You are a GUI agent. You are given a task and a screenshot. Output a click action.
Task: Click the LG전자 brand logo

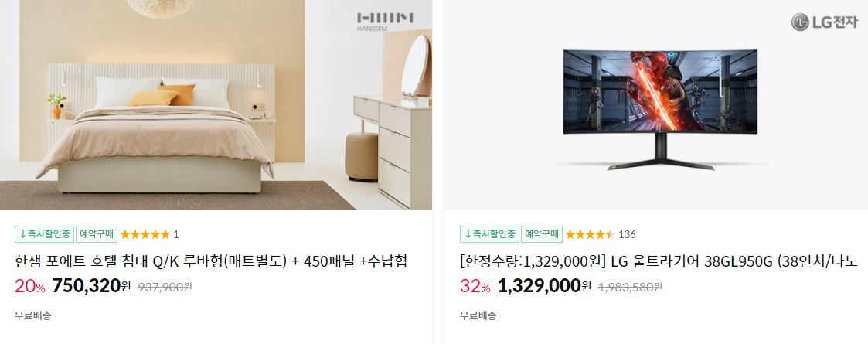[x=824, y=22]
